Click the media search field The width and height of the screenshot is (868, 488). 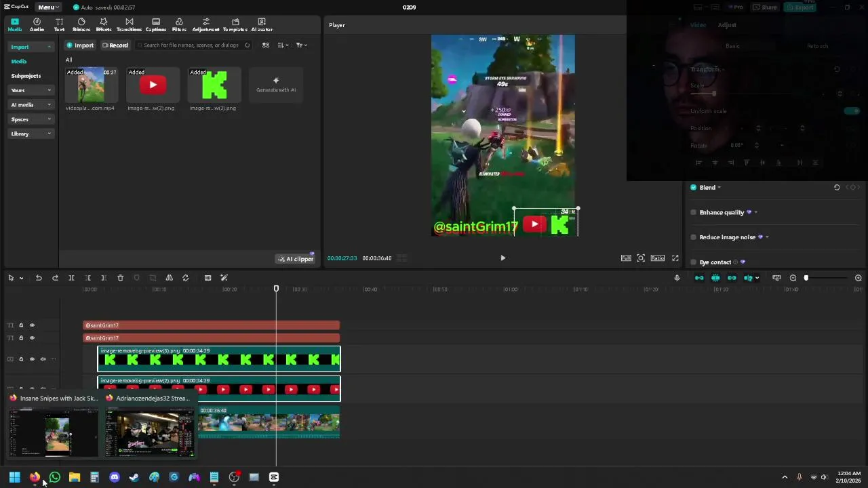click(194, 45)
